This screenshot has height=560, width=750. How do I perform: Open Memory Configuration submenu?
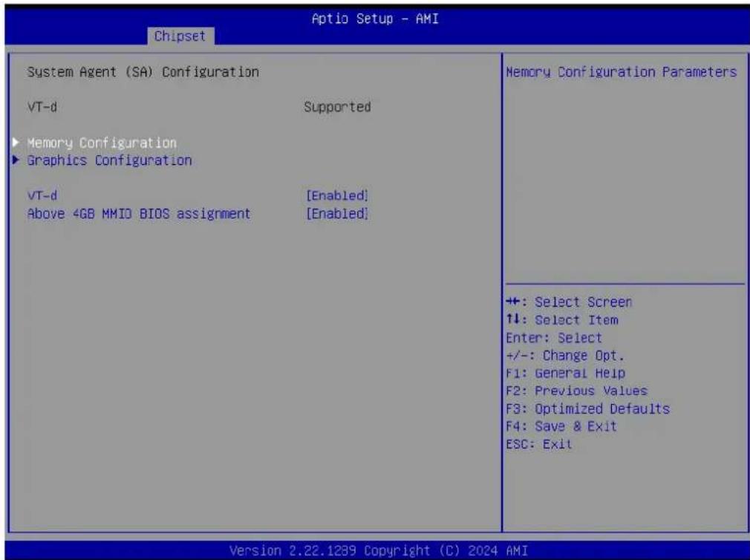pos(102,143)
